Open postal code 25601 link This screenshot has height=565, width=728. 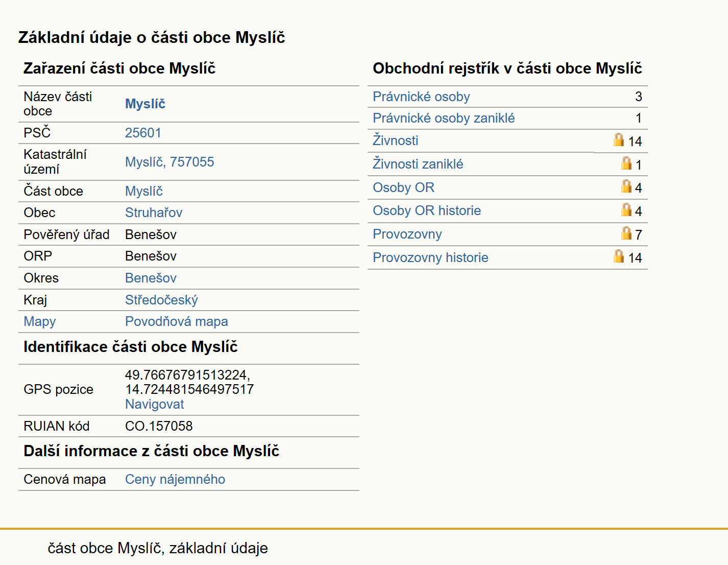(143, 133)
